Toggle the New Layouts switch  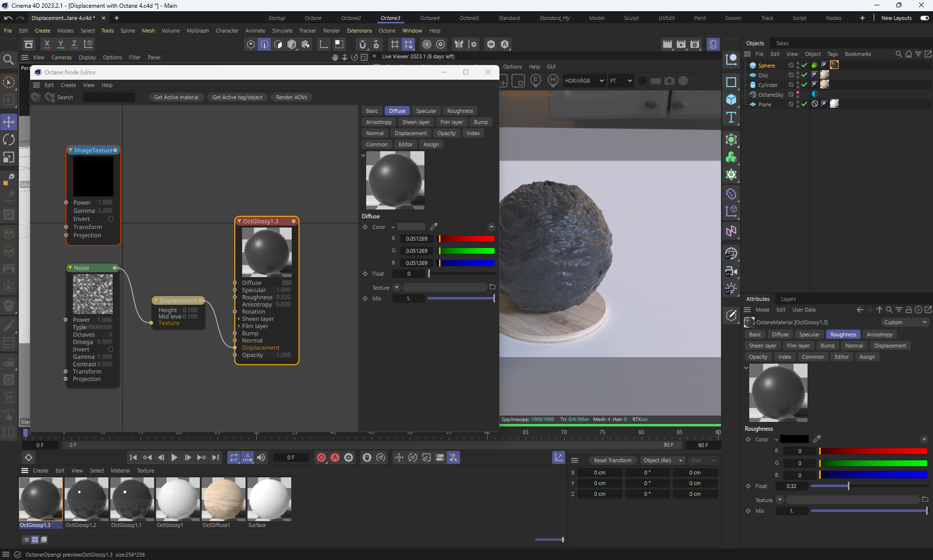tap(924, 18)
